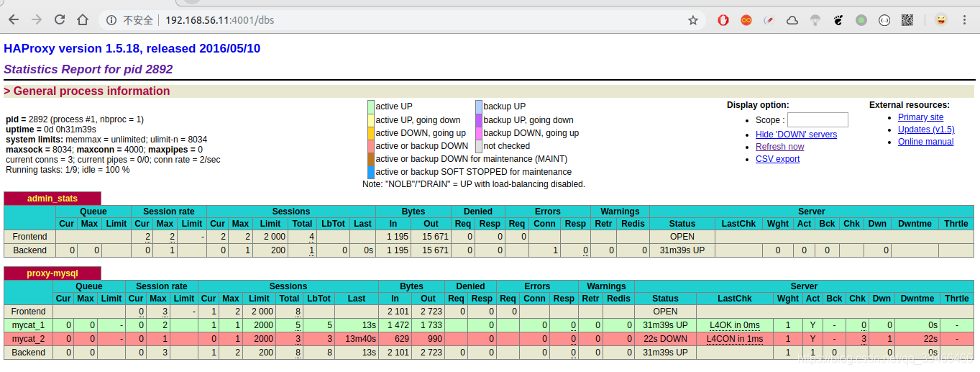
Task: Open the Primary site link
Action: (x=920, y=117)
